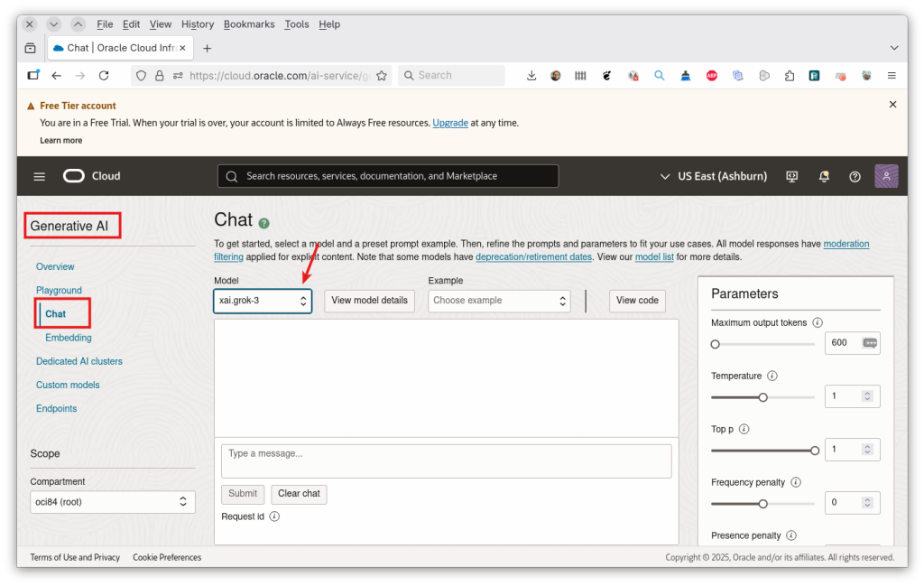The height and width of the screenshot is (586, 924).
Task: Dismiss the Free Tier account banner
Action: pos(892,105)
